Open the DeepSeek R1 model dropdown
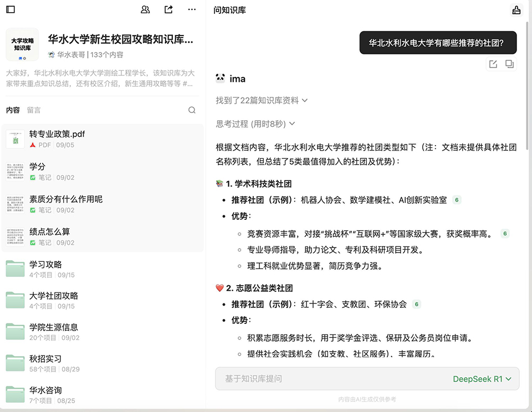This screenshot has width=532, height=412. coord(482,379)
